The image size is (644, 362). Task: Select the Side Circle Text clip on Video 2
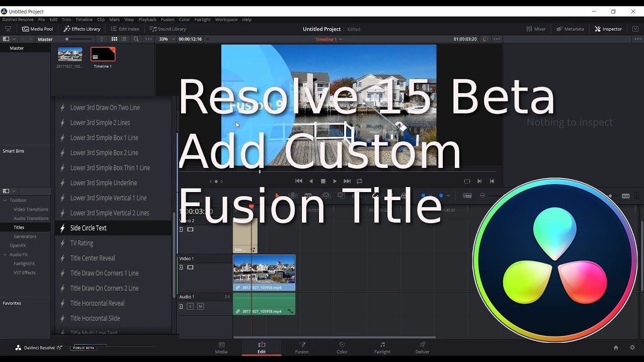[x=245, y=235]
